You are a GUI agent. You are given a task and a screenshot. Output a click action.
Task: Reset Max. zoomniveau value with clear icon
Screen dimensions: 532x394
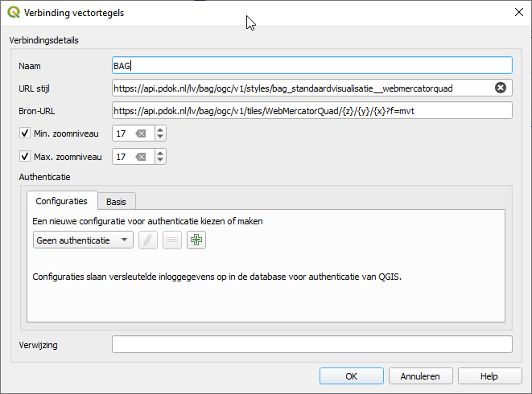(141, 157)
